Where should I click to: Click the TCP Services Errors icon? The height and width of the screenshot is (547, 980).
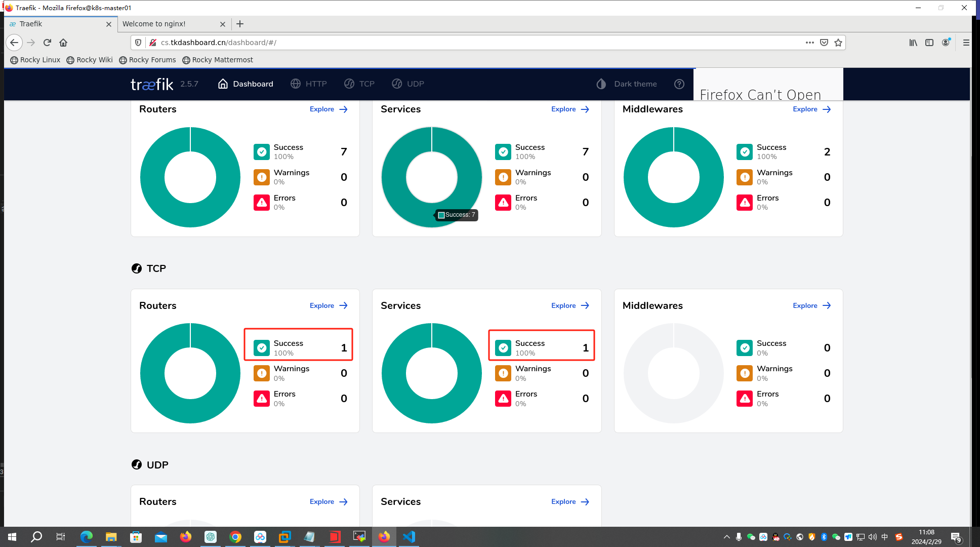(503, 399)
